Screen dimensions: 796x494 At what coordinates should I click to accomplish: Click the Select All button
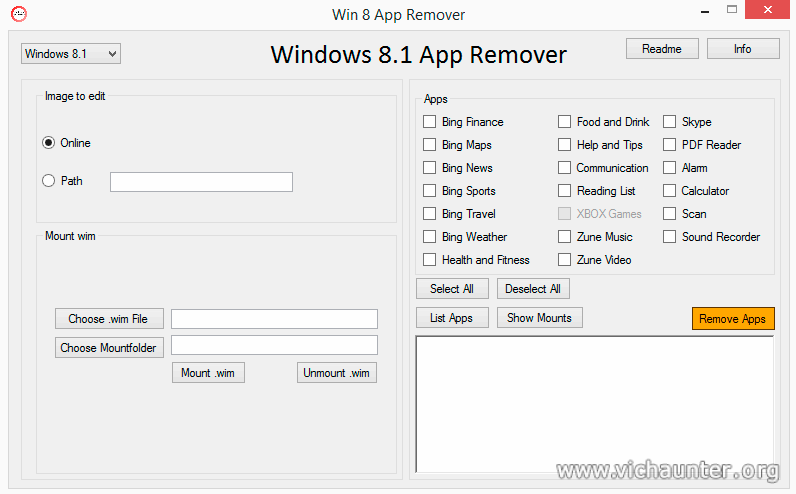coord(452,289)
